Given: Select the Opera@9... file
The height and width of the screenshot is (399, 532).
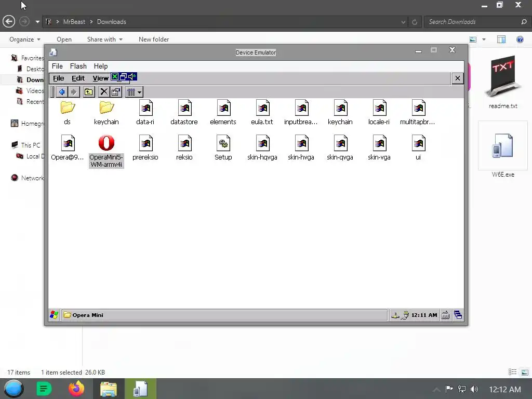Looking at the screenshot, I should (67, 148).
